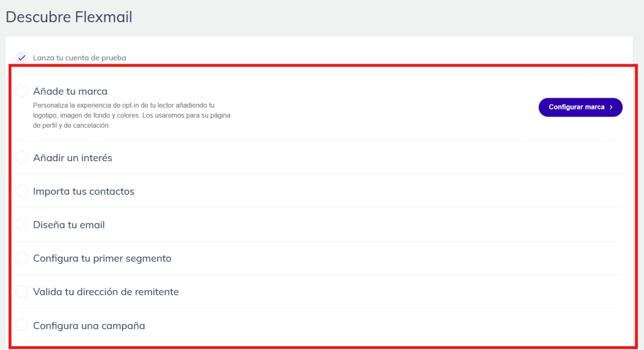The height and width of the screenshot is (350, 644).
Task: Toggle the circle next to Añade tu marca
Action: tap(22, 91)
